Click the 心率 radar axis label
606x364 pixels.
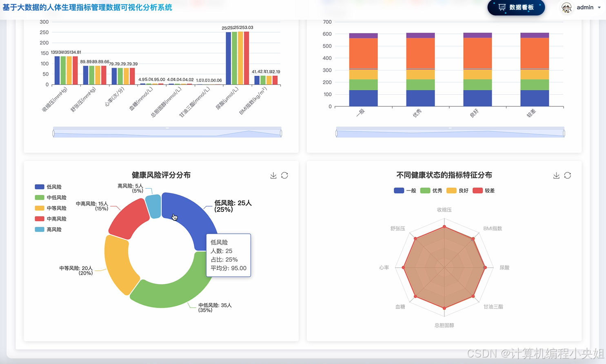click(384, 268)
